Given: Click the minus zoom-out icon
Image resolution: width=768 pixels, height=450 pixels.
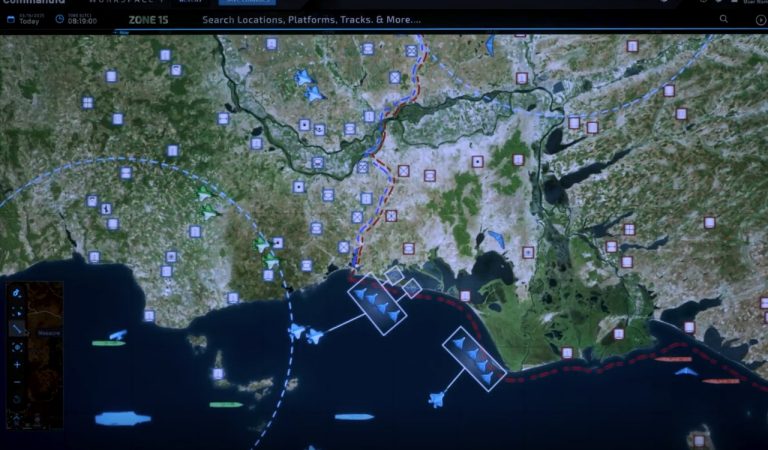Looking at the screenshot, I should 18,382.
